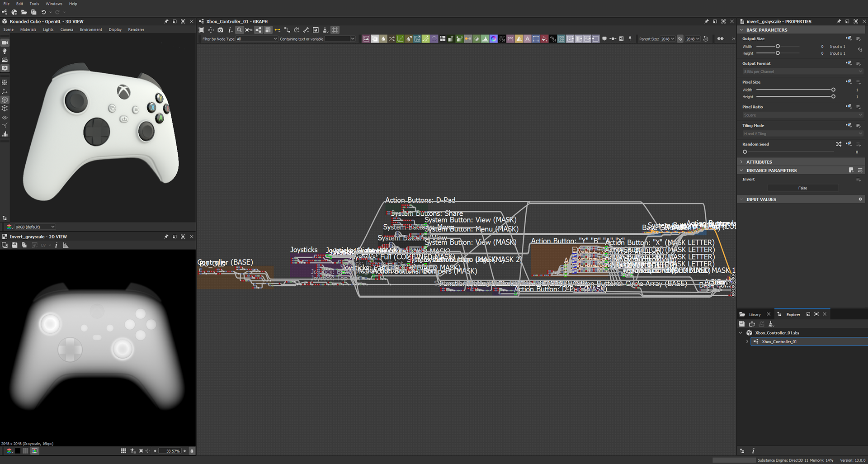Click the histogram icon in 2D view toolbar
Image resolution: width=868 pixels, height=464 pixels.
66,245
